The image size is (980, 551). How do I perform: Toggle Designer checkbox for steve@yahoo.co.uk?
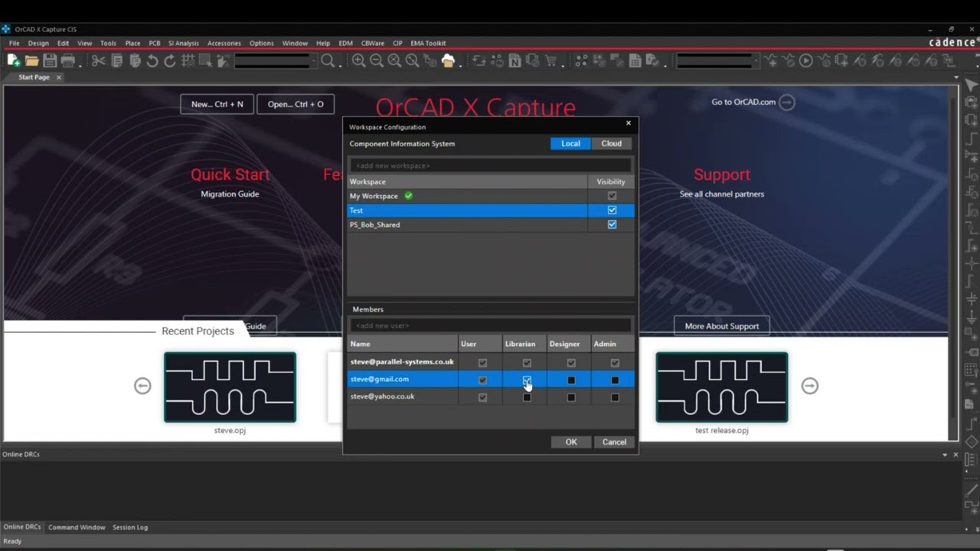tap(571, 397)
